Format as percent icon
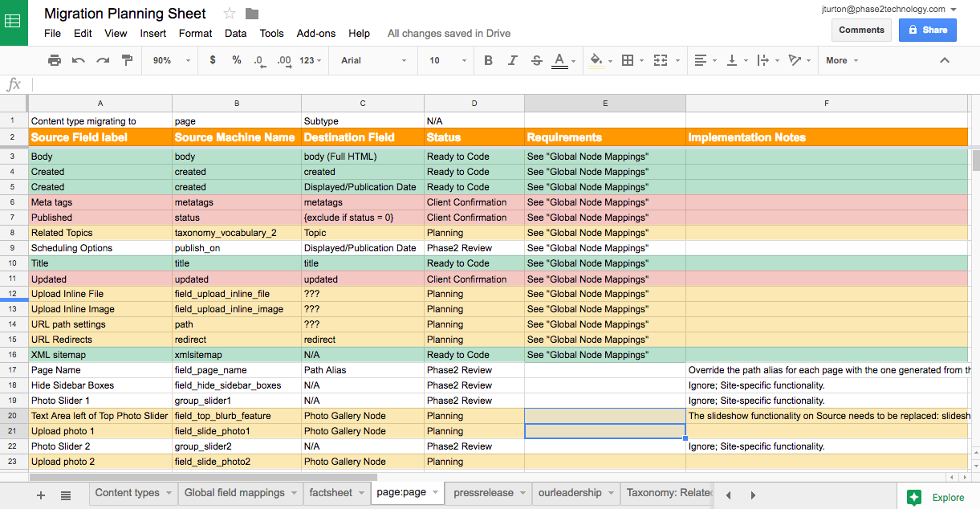980x509 pixels. [x=237, y=60]
